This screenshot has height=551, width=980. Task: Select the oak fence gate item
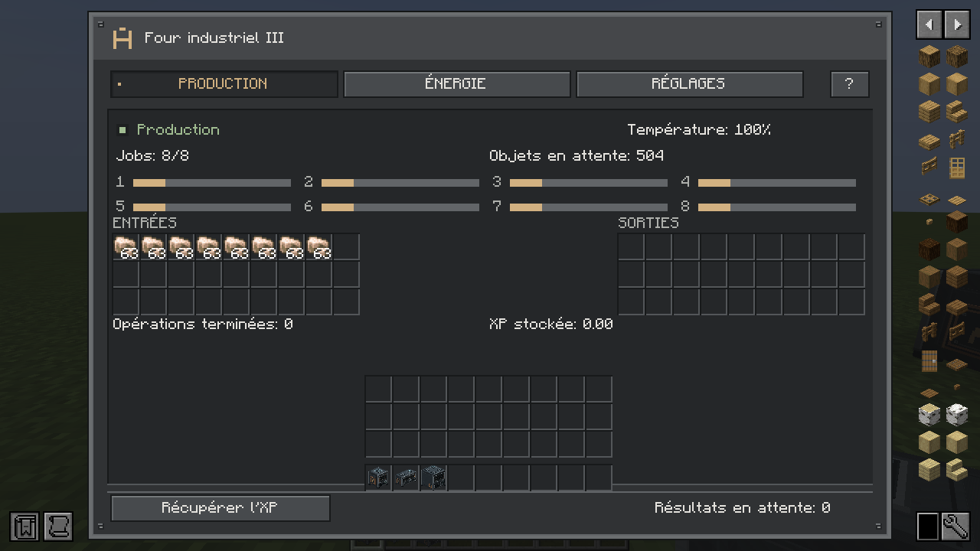click(x=929, y=166)
